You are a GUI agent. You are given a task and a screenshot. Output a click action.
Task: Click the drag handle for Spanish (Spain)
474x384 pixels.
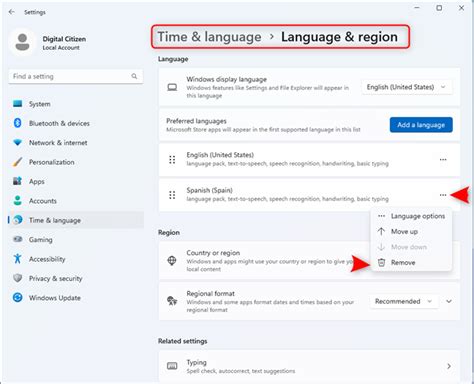coord(172,195)
